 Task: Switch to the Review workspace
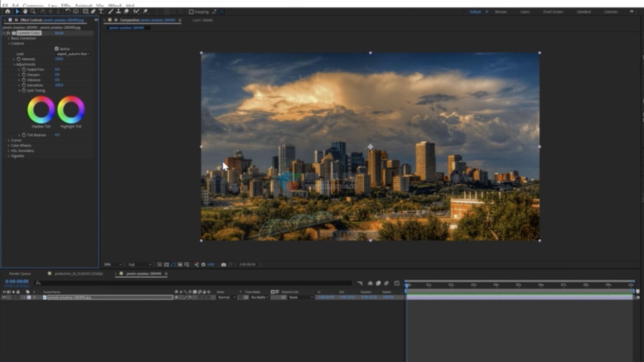(500, 12)
